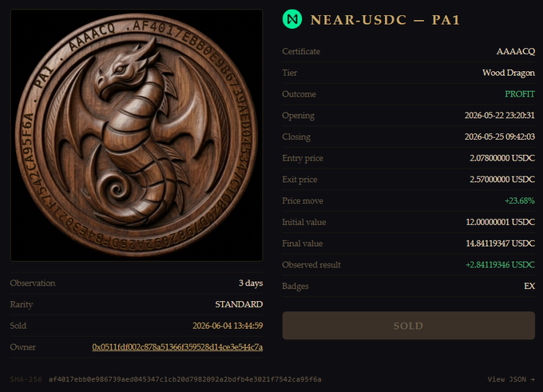Click the price move value +23.68%
Image resolution: width=543 pixels, height=392 pixels.
(520, 201)
